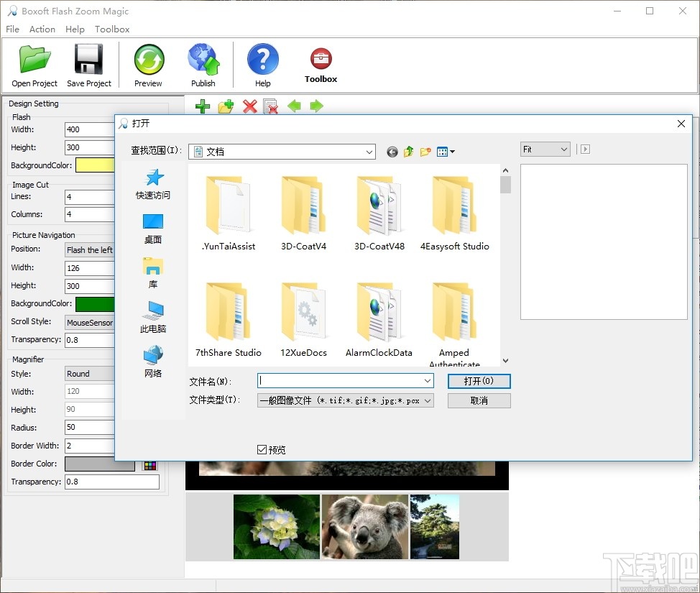Launch Publish using the globe icon

pos(203,59)
